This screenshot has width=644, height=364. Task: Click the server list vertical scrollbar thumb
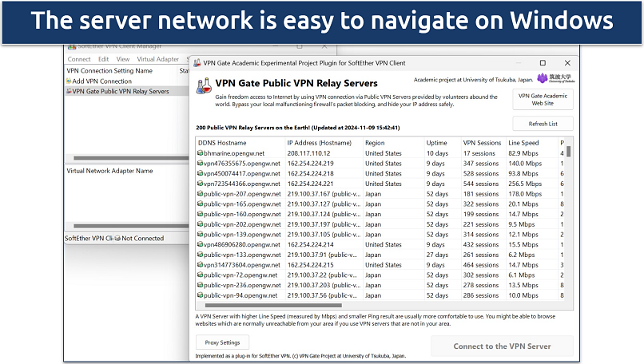(x=568, y=152)
